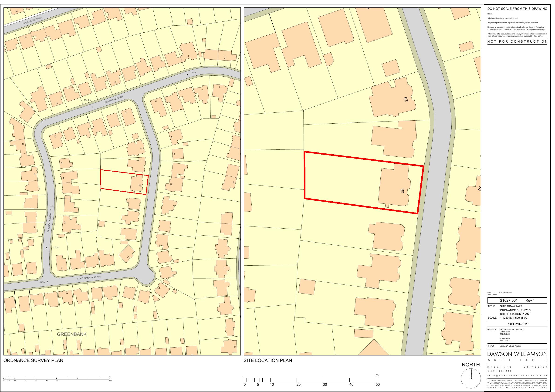Click the SITE LOCATION PLAN title
Image resolution: width=555 pixels, height=392 pixels.
(267, 360)
